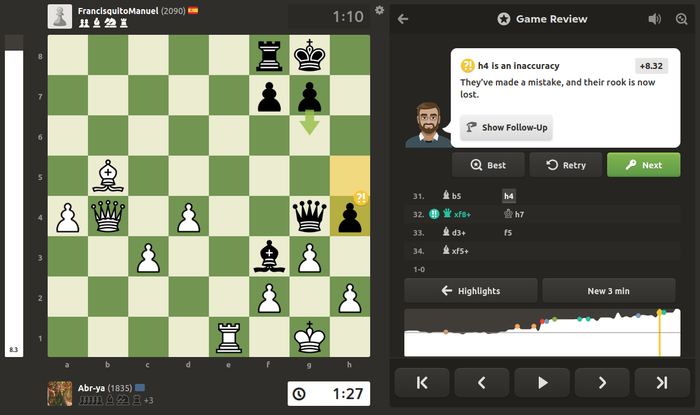Jump to first move of the game
The image size is (700, 415).
point(422,382)
